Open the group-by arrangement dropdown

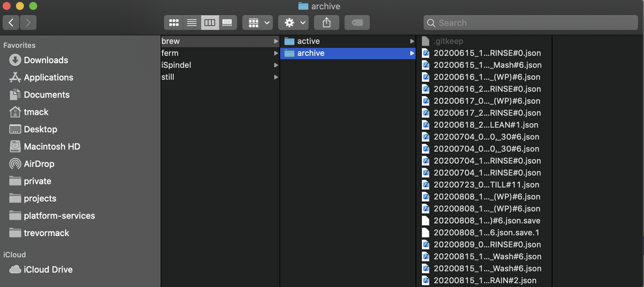[x=259, y=23]
